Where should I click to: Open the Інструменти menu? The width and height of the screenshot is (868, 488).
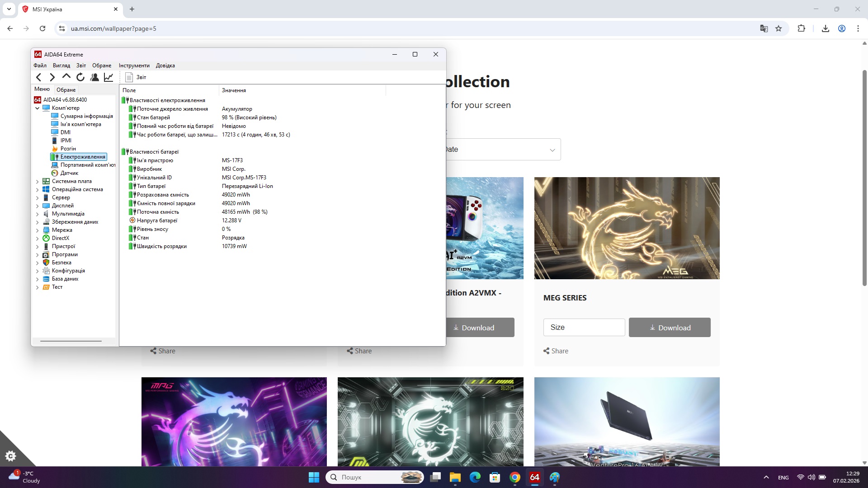(134, 66)
